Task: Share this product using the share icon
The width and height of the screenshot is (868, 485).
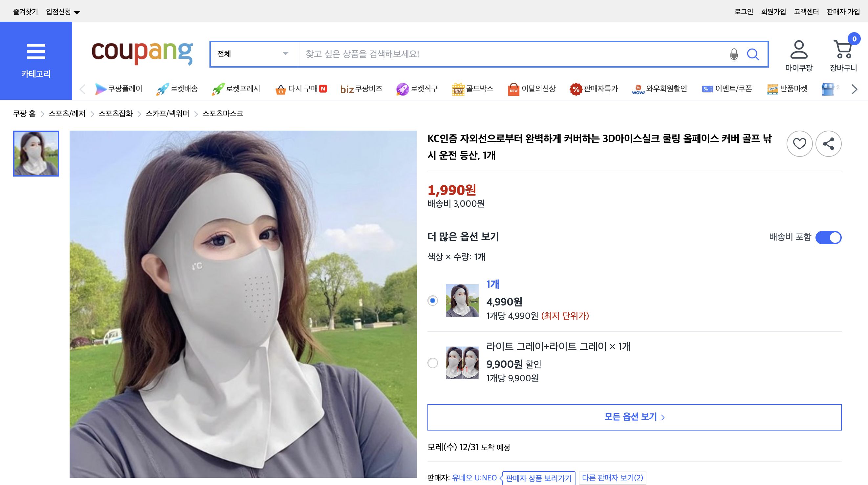Action: coord(829,143)
